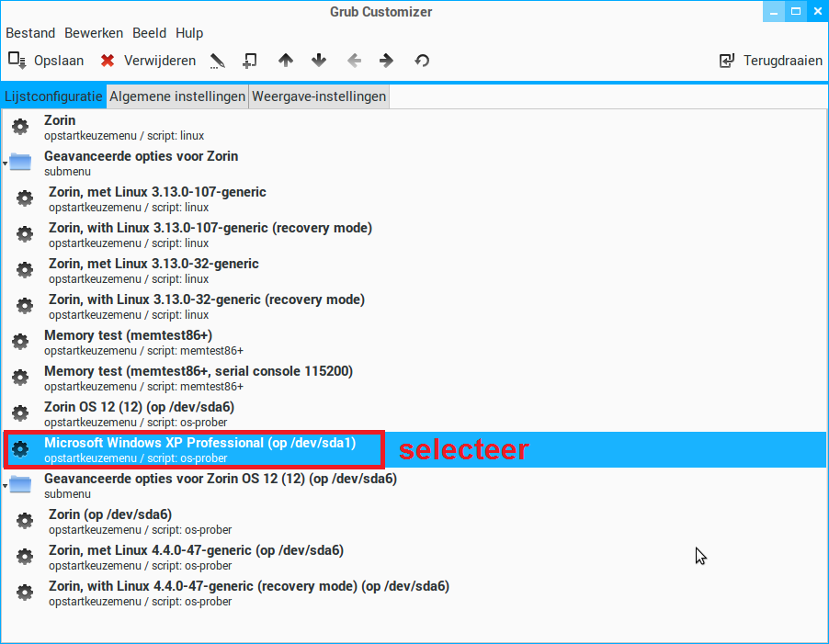Collapse Geavanceerde opties voor Zorin OS 12 submenu
The height and width of the screenshot is (644, 829).
click(5, 485)
